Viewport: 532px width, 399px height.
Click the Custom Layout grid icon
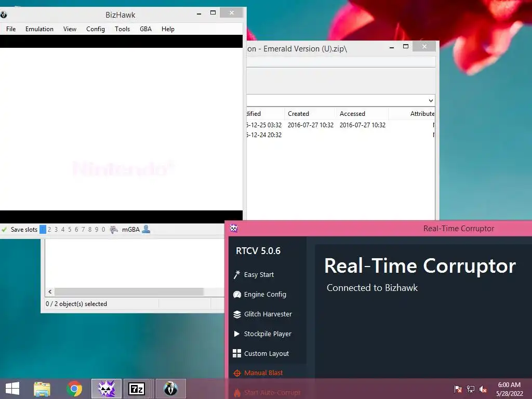point(237,353)
